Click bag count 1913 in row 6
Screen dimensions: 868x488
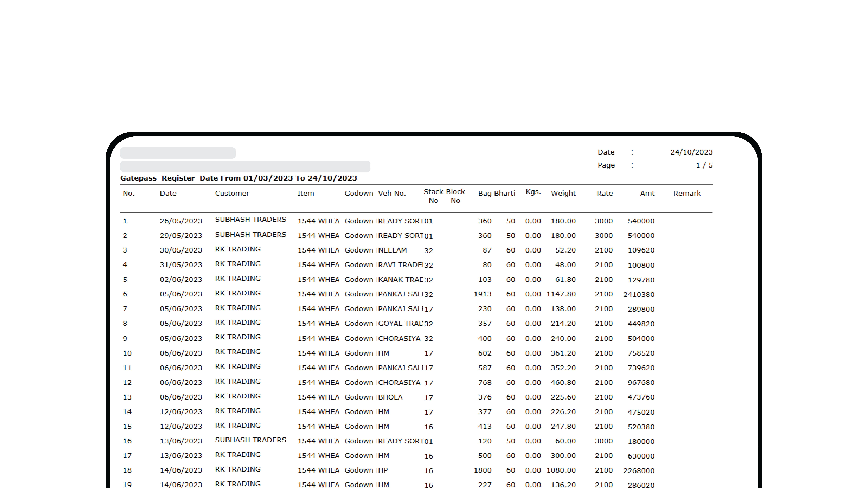tap(482, 294)
